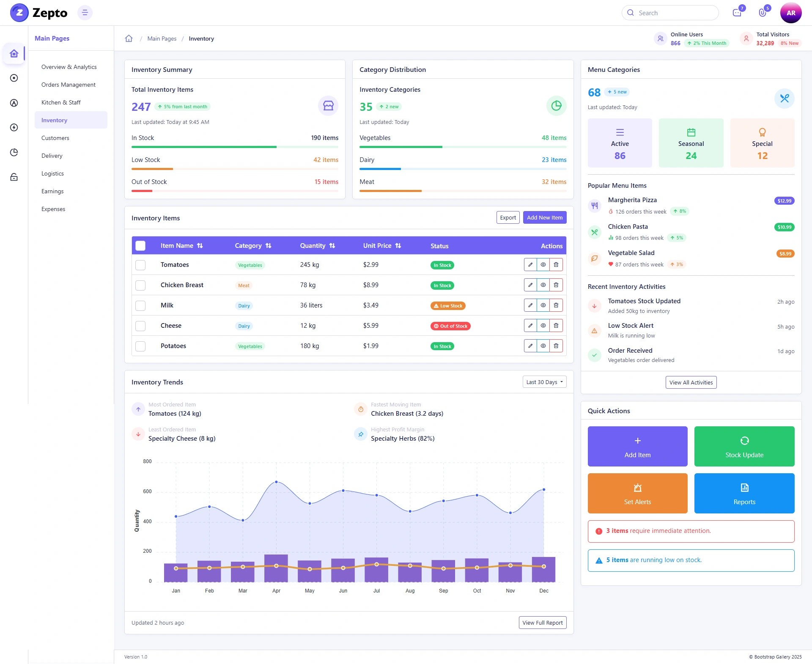Open the attachments icon with badge 5

763,13
